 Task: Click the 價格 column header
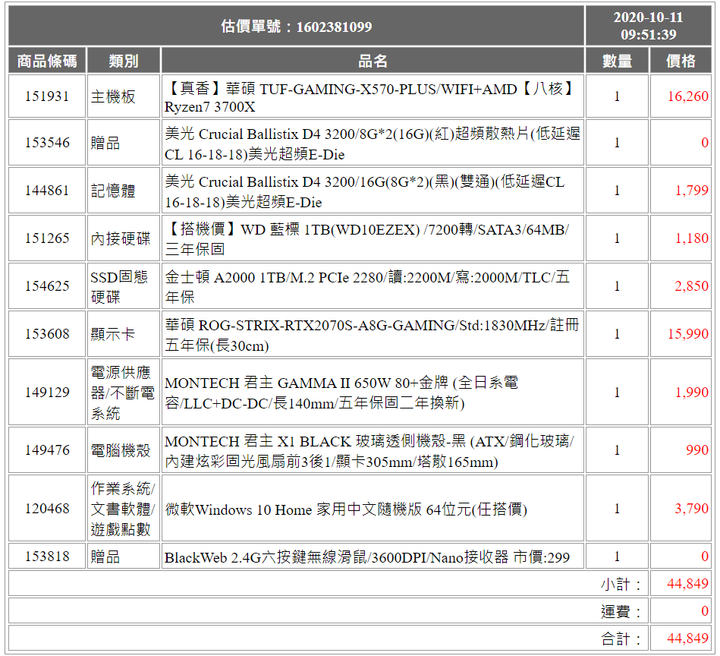click(x=681, y=61)
